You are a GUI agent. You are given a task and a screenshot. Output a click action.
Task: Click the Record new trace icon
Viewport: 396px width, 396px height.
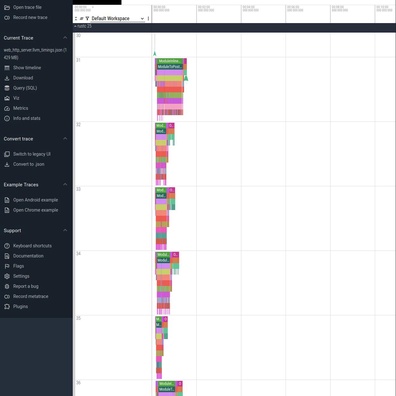click(x=7, y=17)
